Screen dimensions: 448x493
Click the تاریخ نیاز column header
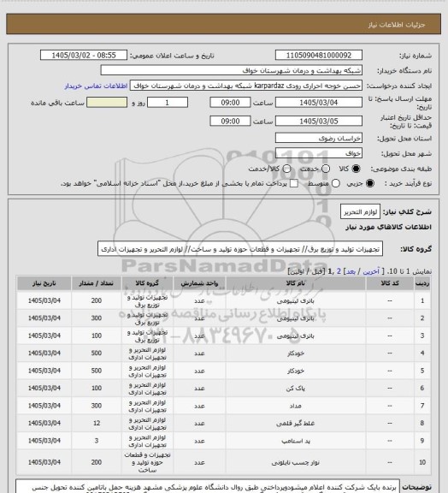pyautogui.click(x=44, y=283)
